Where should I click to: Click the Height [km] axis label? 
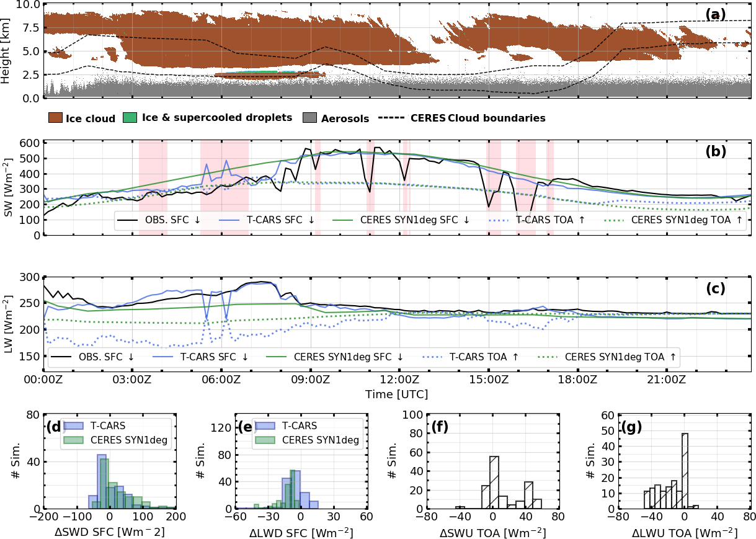point(7,51)
